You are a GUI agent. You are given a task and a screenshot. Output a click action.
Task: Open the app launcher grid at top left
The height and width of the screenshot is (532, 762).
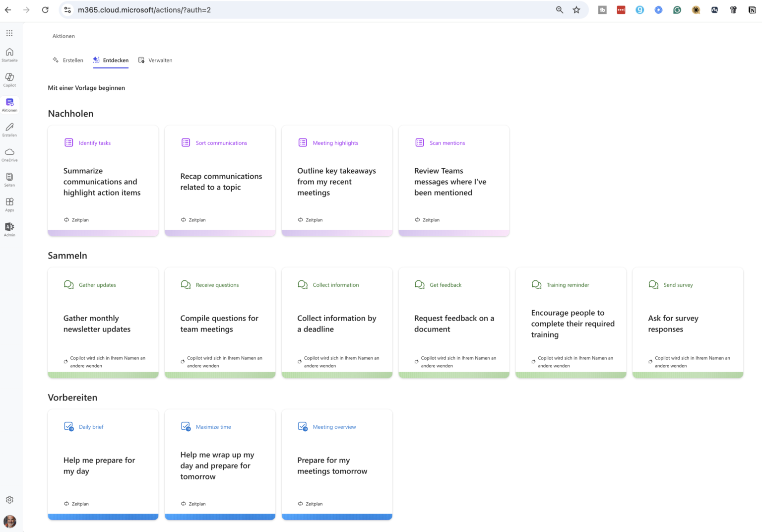point(9,33)
